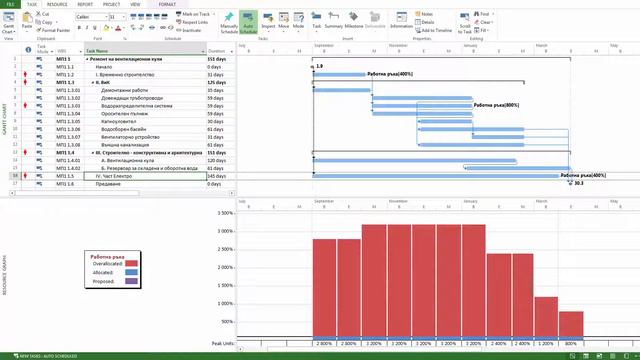This screenshot has width=640, height=360.
Task: Open the task Information dialog
Action: pos(401,20)
